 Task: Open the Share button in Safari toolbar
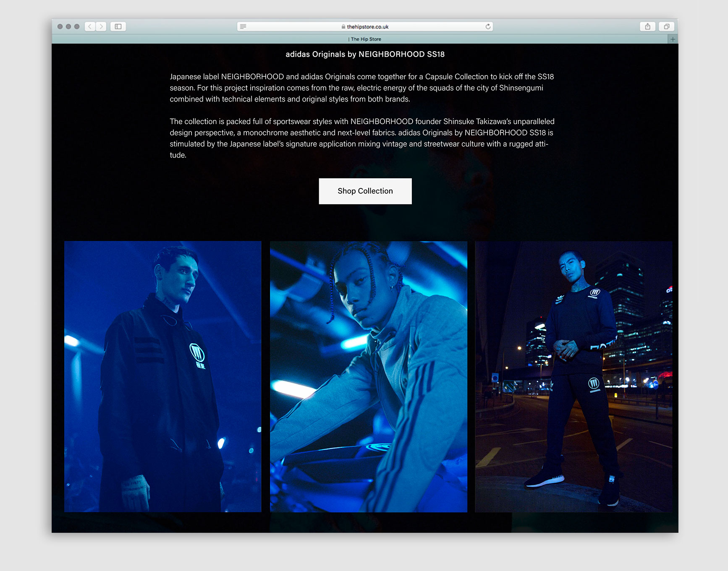tap(648, 26)
